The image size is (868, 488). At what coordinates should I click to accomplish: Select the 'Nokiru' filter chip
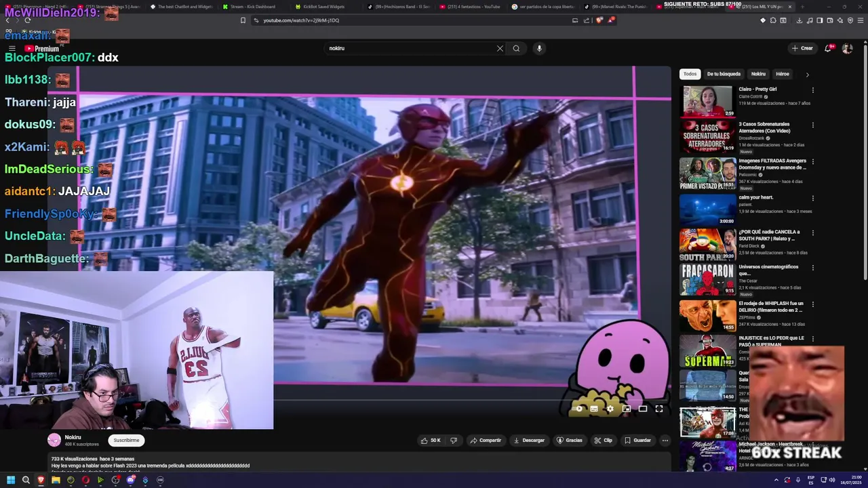[x=758, y=74]
